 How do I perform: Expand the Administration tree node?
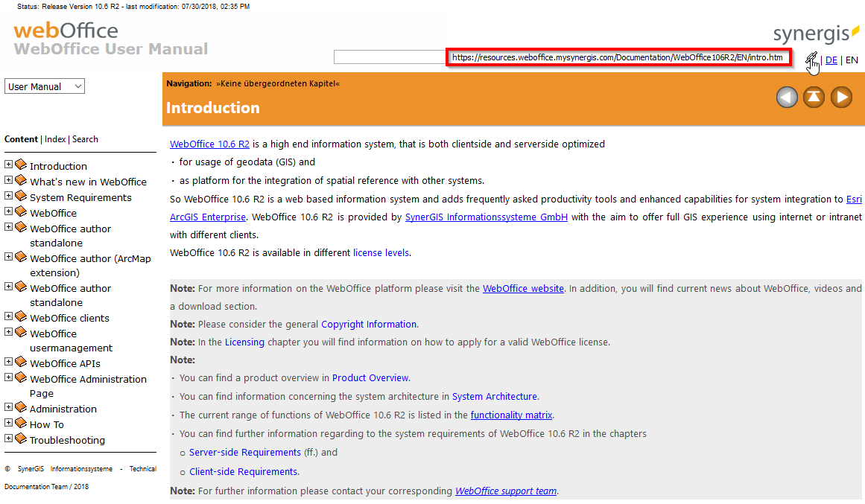9,408
